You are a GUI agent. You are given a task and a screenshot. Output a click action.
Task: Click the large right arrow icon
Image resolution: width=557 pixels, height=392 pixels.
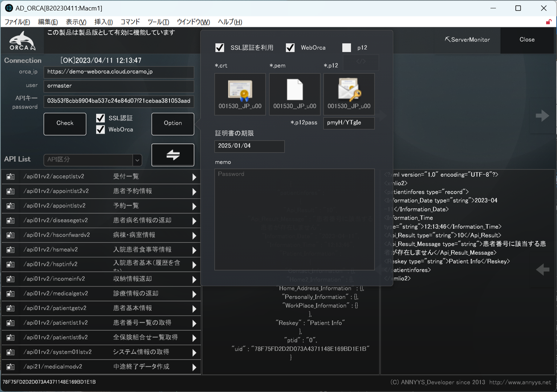[542, 116]
